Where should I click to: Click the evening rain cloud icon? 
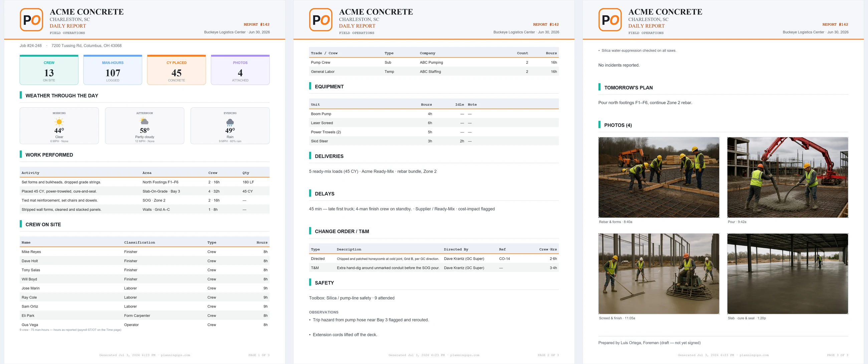coord(230,122)
